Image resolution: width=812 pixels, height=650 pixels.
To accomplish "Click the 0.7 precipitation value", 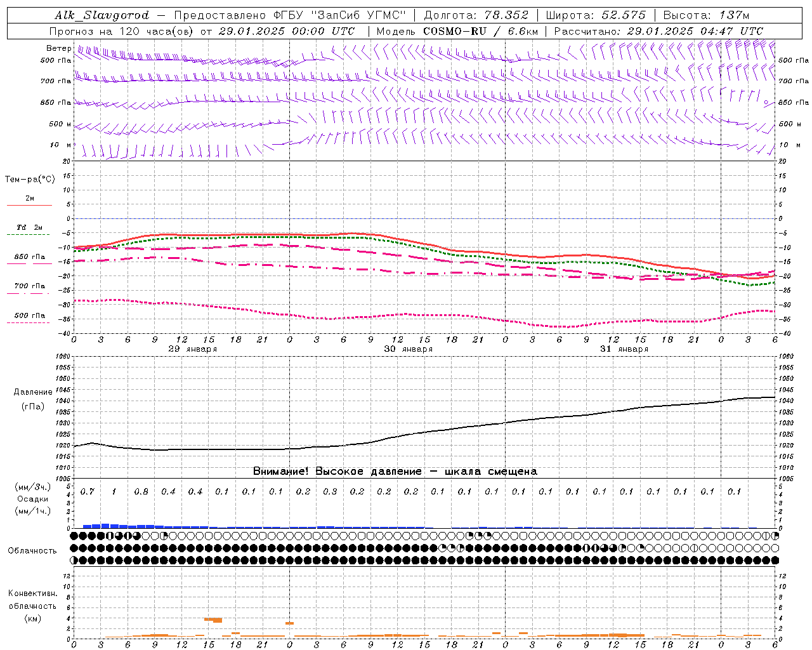I will click(x=87, y=492).
